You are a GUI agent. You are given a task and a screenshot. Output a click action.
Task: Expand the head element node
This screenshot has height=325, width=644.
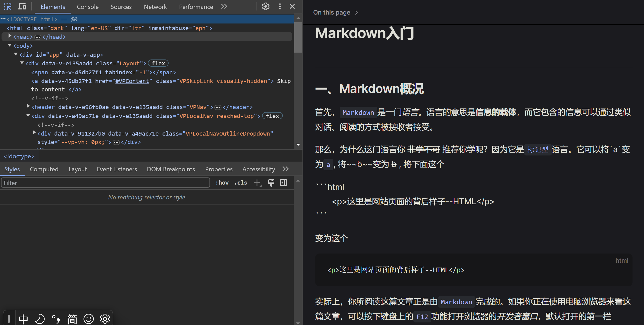coord(10,36)
